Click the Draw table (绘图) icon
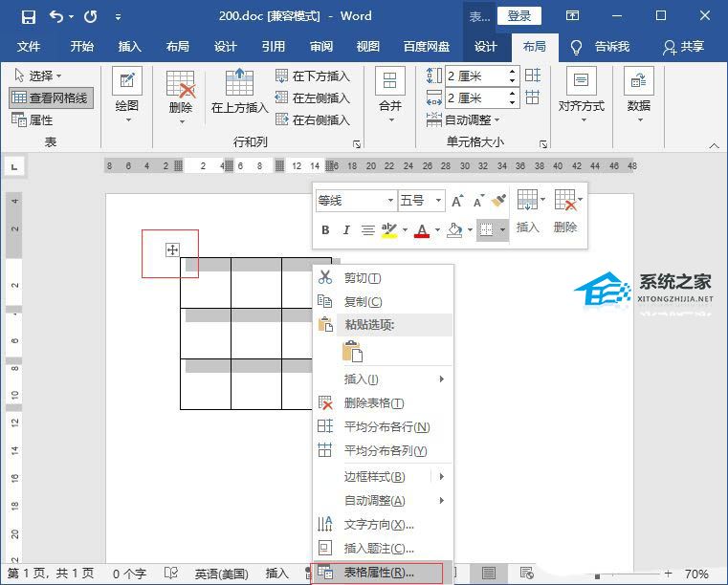 tap(126, 81)
